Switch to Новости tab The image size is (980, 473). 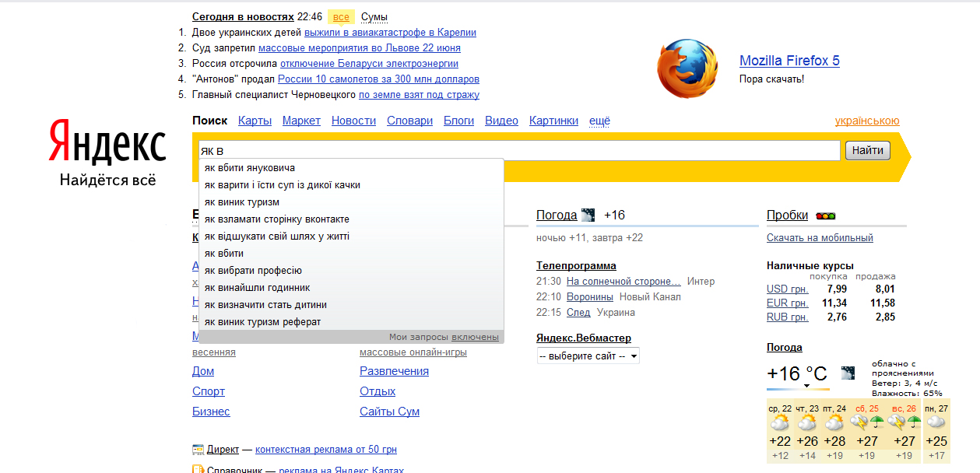[353, 121]
